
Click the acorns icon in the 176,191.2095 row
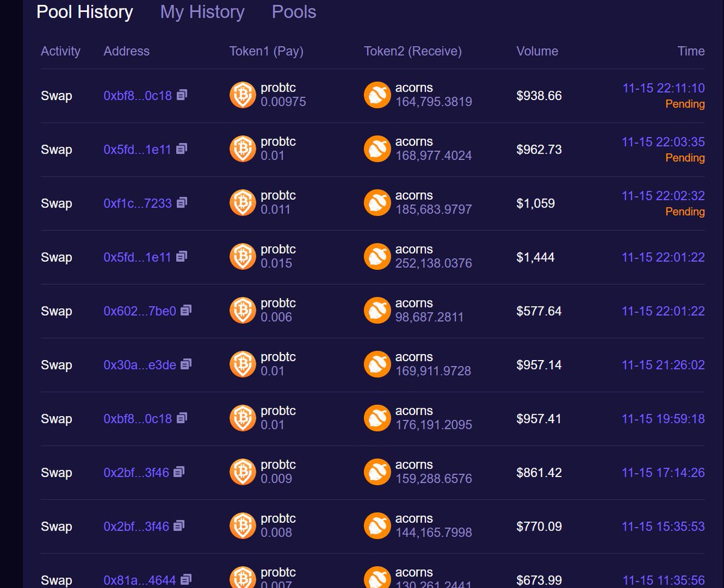pos(377,418)
